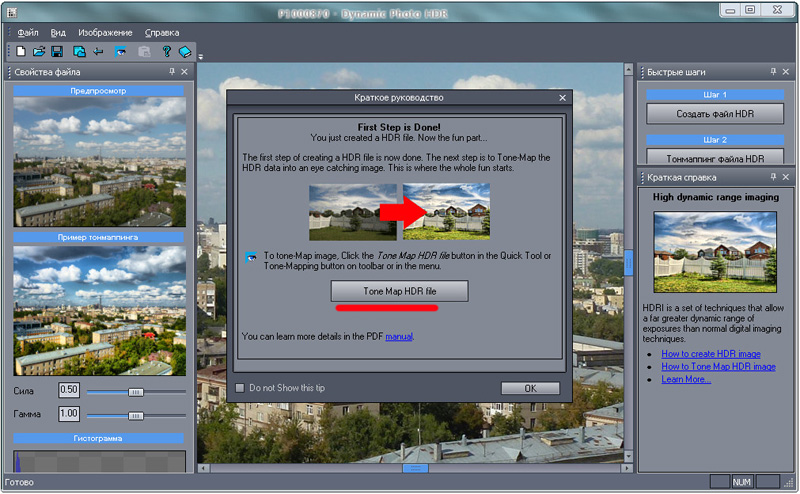Open the manual book icon in toolbar
The height and width of the screenshot is (494, 800).
click(185, 52)
